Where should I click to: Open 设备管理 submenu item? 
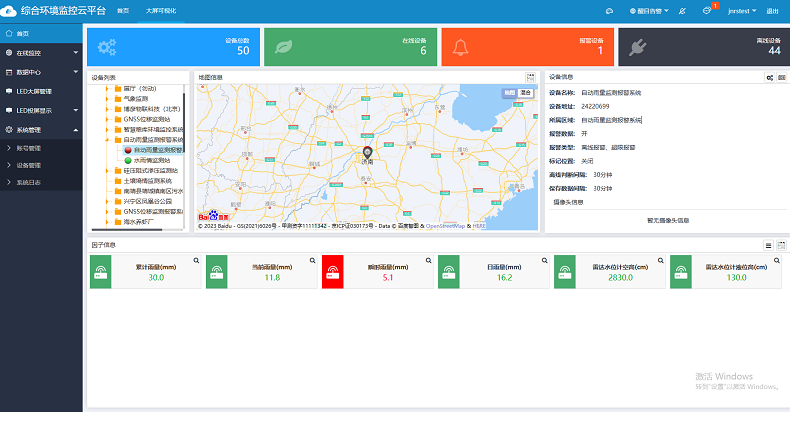coord(41,165)
